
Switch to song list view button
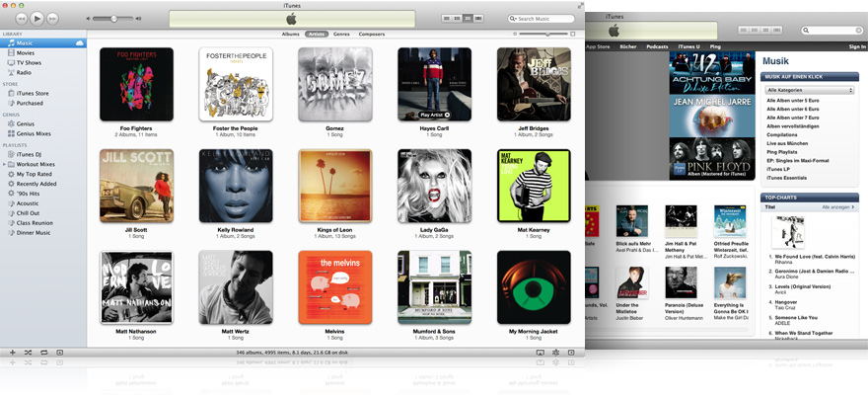click(x=447, y=19)
